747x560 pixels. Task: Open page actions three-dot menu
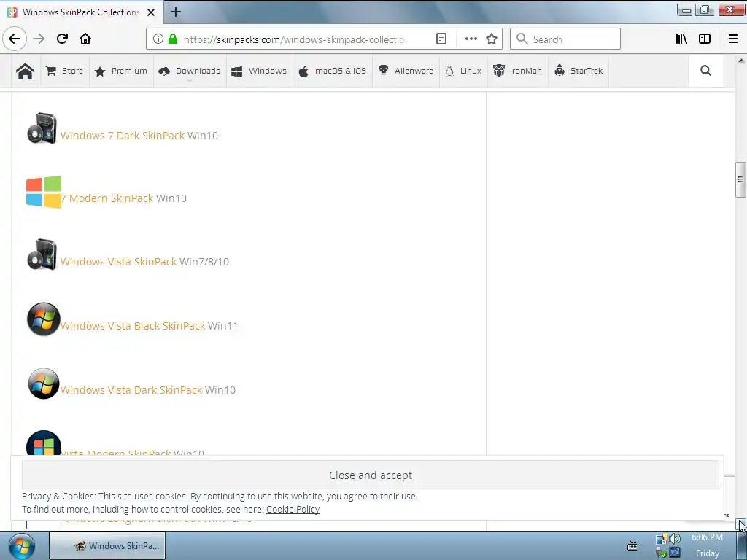471,39
